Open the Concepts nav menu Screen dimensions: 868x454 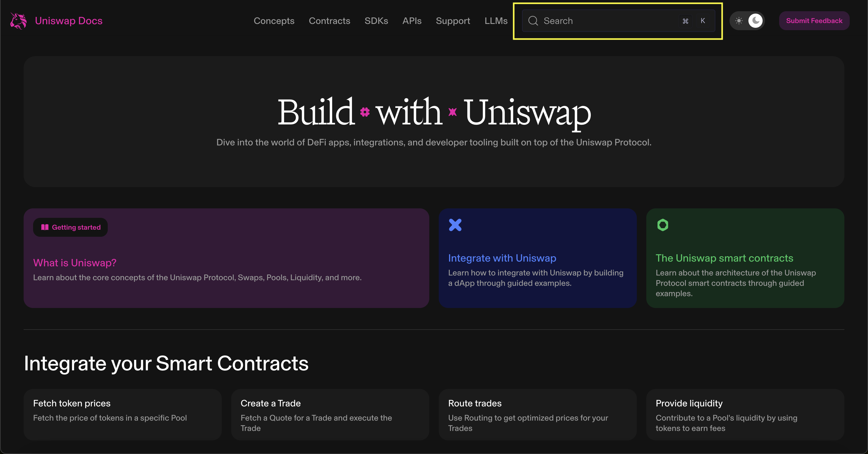click(274, 21)
